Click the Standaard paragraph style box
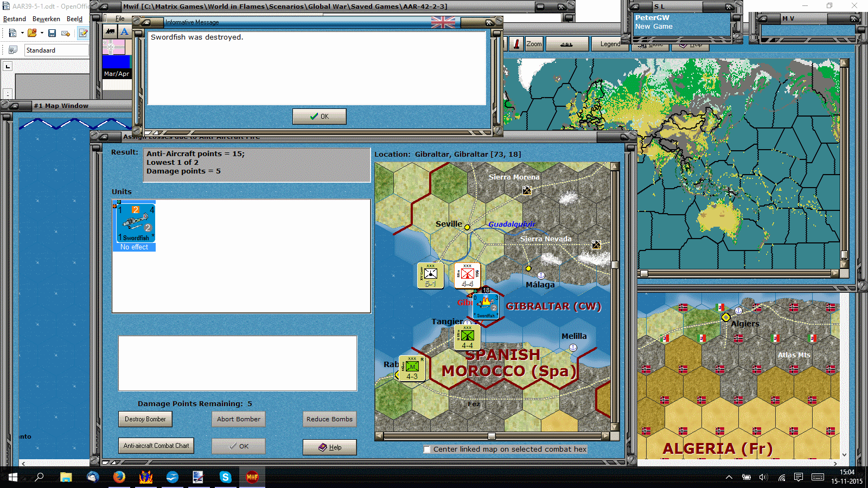This screenshot has width=868, height=488. tap(56, 50)
